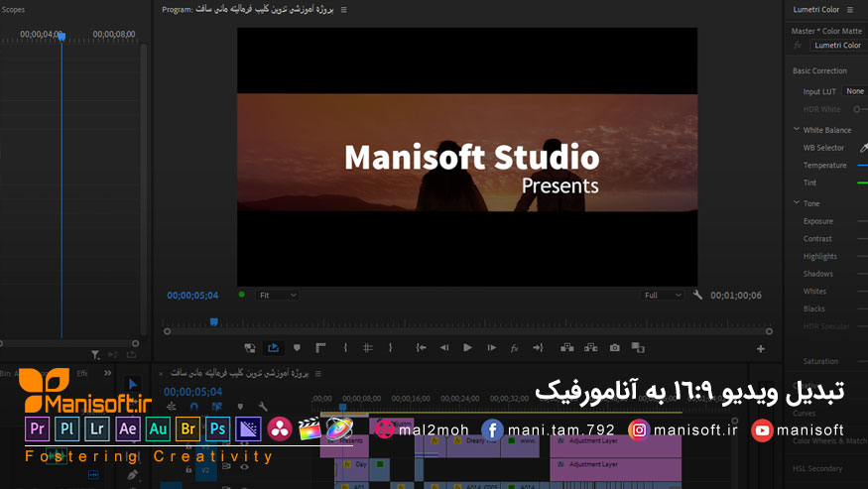Open Timeline Display Settings wrench
The image size is (868, 489).
[263, 407]
